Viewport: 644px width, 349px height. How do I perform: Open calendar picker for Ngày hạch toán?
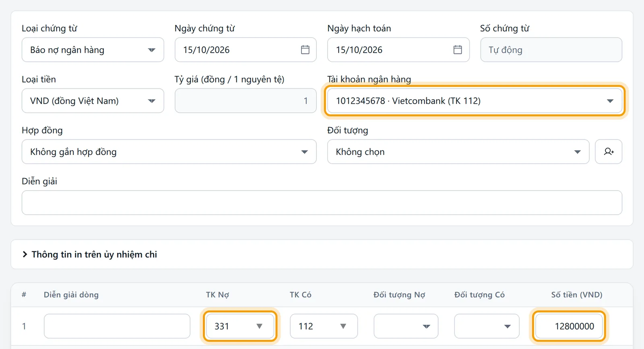458,50
